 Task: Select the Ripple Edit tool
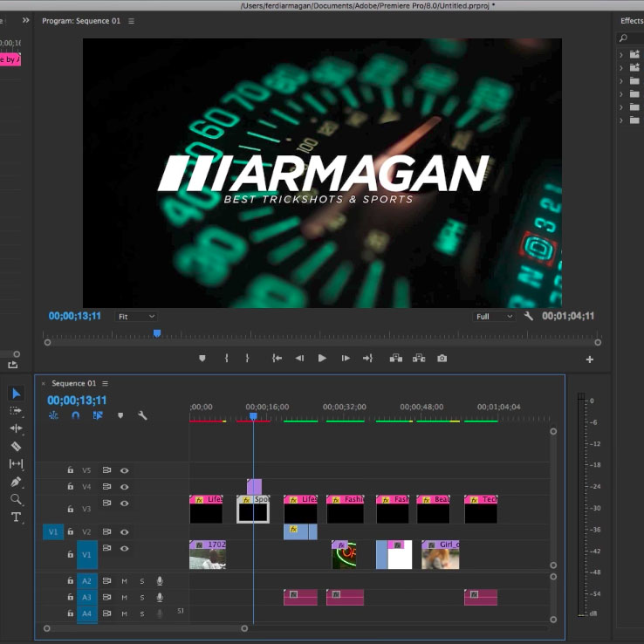pos(16,428)
